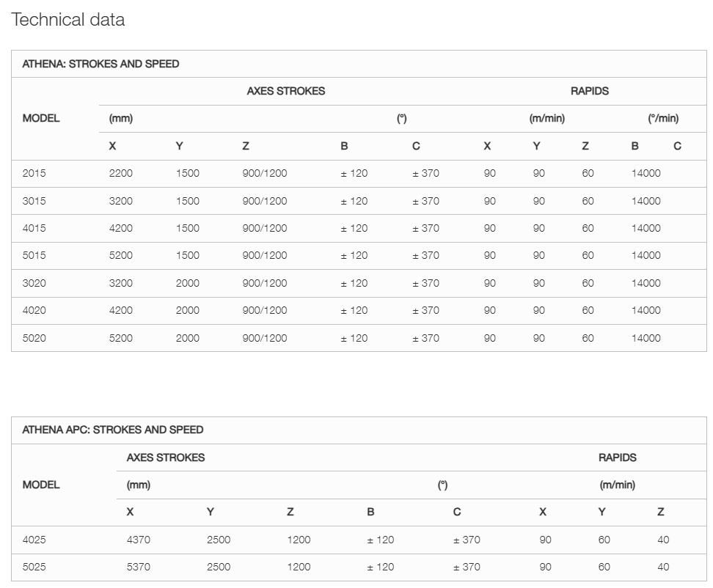Image resolution: width=713 pixels, height=588 pixels.
Task: Select model 5025 in the Athena APC table
Action: (34, 567)
